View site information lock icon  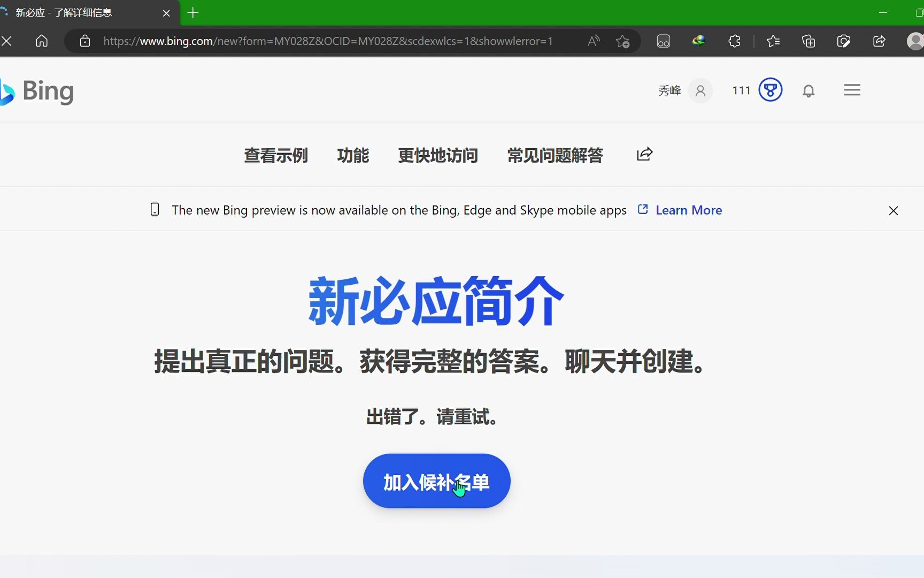(84, 41)
